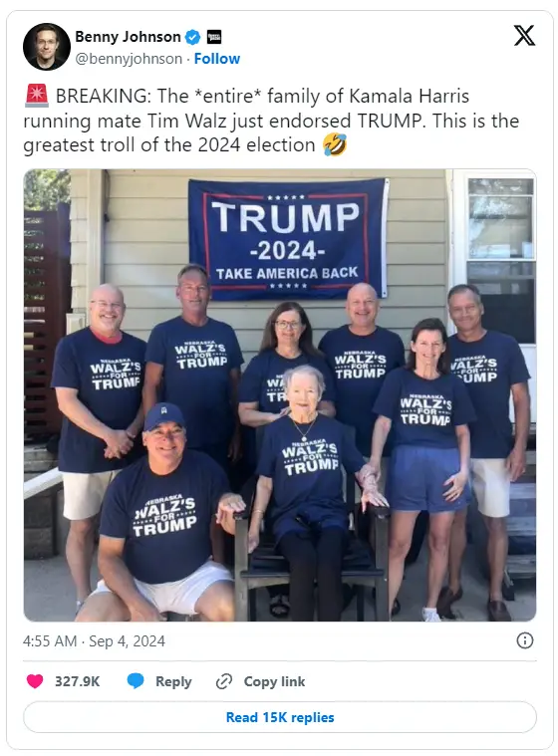Screen dimensions: 558x756
Task: Click the red siren emoji before BREAKING
Action: [x=37, y=95]
